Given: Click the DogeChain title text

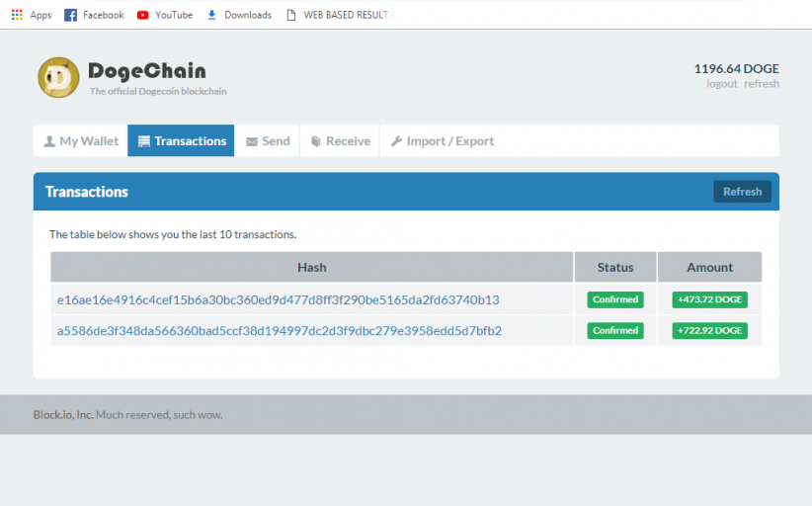Looking at the screenshot, I should pos(146,71).
